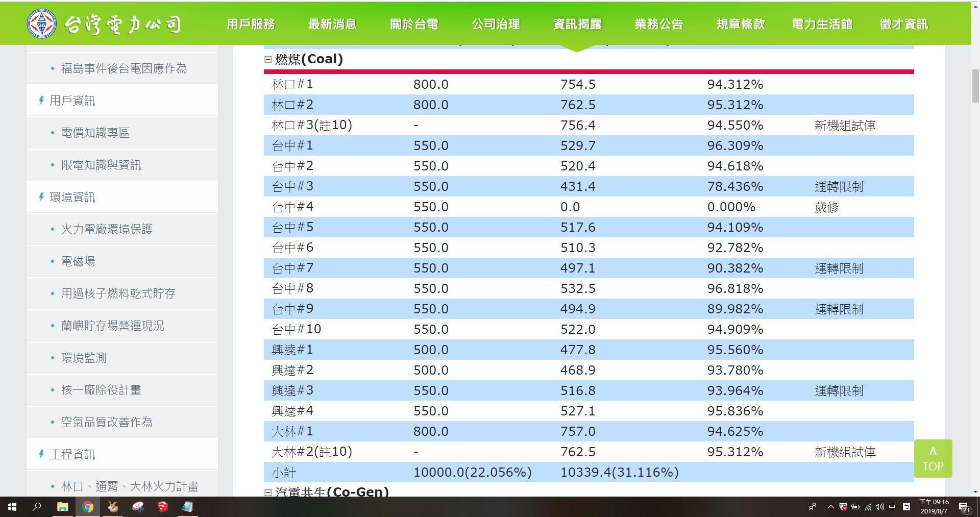Open 限電知識與資訊 sidebar link
The height and width of the screenshot is (517, 980).
click(101, 165)
